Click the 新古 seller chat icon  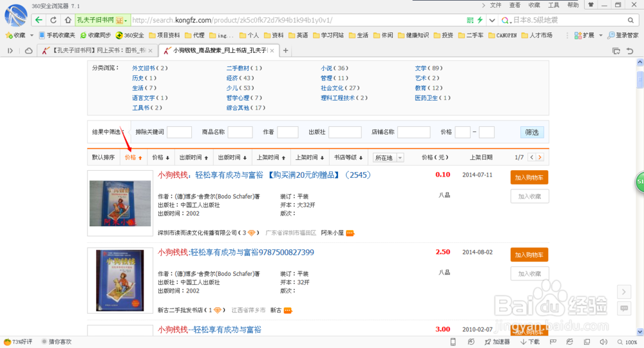coord(287,310)
